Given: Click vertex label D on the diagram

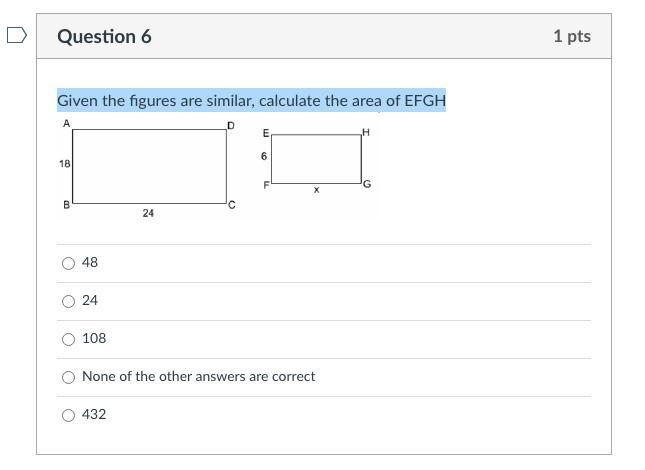Looking at the screenshot, I should [231, 126].
